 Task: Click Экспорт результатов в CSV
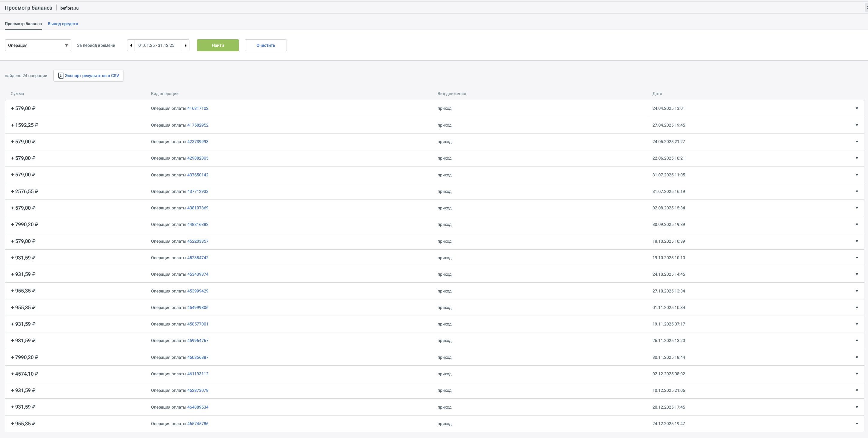point(92,76)
